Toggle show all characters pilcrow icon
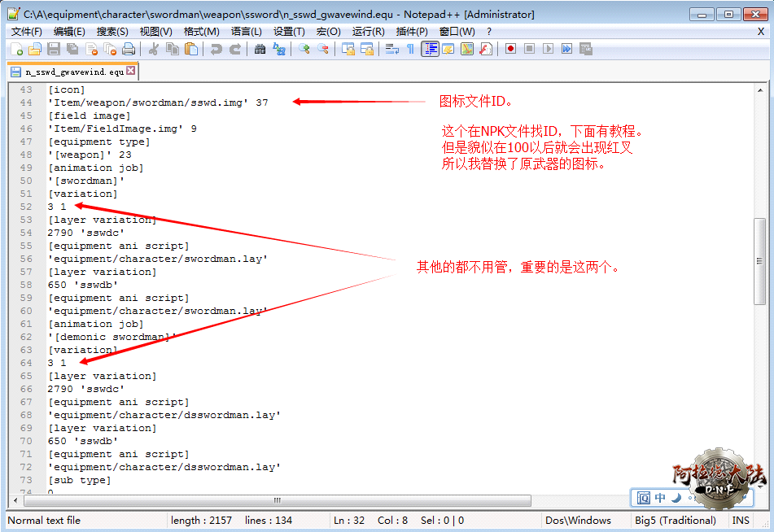774x532 pixels. tap(410, 49)
